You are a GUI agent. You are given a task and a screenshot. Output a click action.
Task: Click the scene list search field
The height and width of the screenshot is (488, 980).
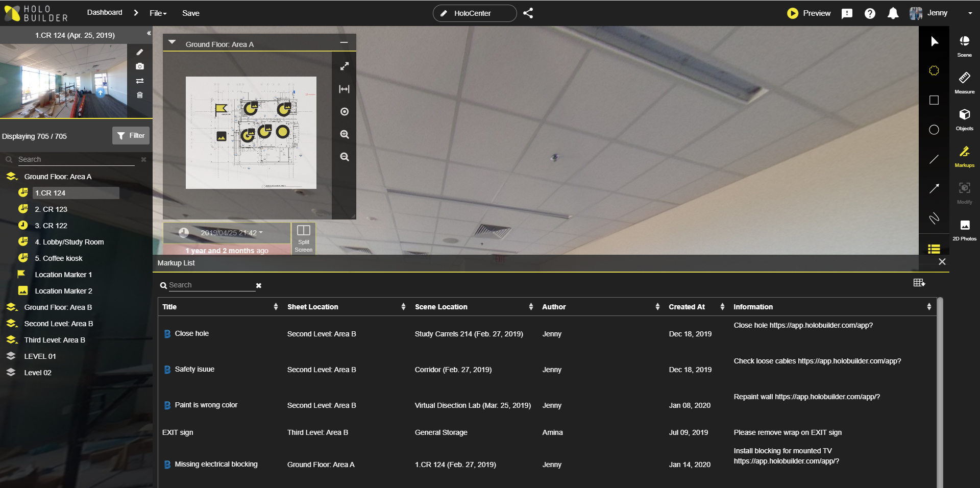(x=77, y=159)
